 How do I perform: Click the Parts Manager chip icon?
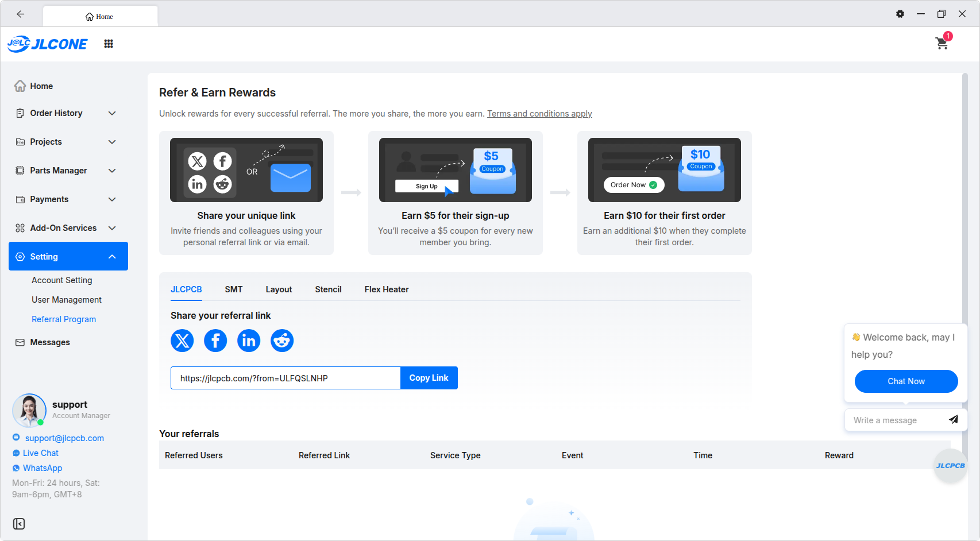[x=20, y=171]
